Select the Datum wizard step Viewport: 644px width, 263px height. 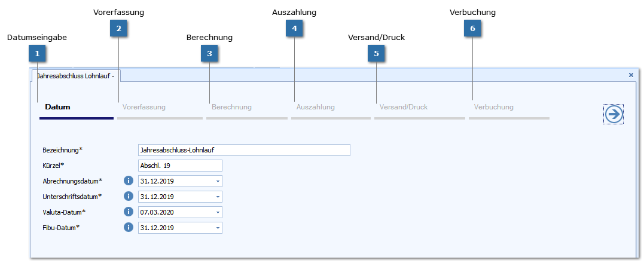(x=58, y=108)
